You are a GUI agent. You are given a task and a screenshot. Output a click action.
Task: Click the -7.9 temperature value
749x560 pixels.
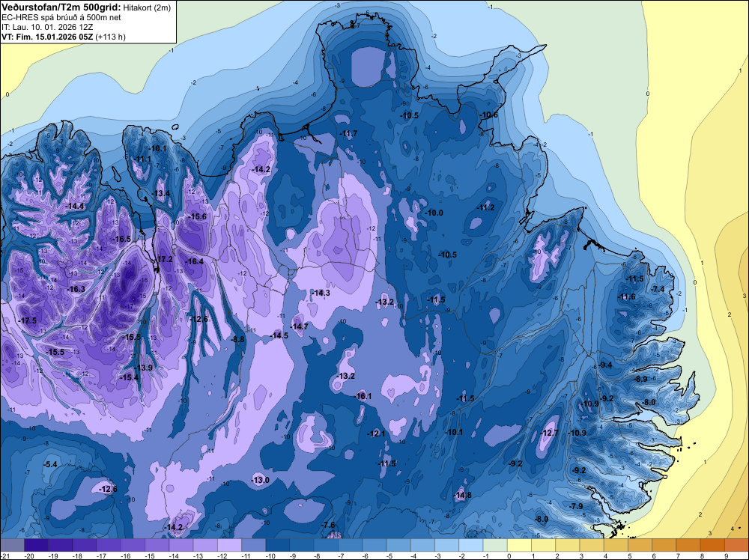[x=577, y=506]
